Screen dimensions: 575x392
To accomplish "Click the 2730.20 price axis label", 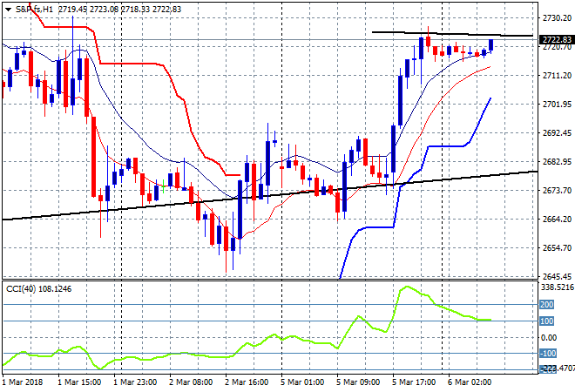I will click(557, 18).
